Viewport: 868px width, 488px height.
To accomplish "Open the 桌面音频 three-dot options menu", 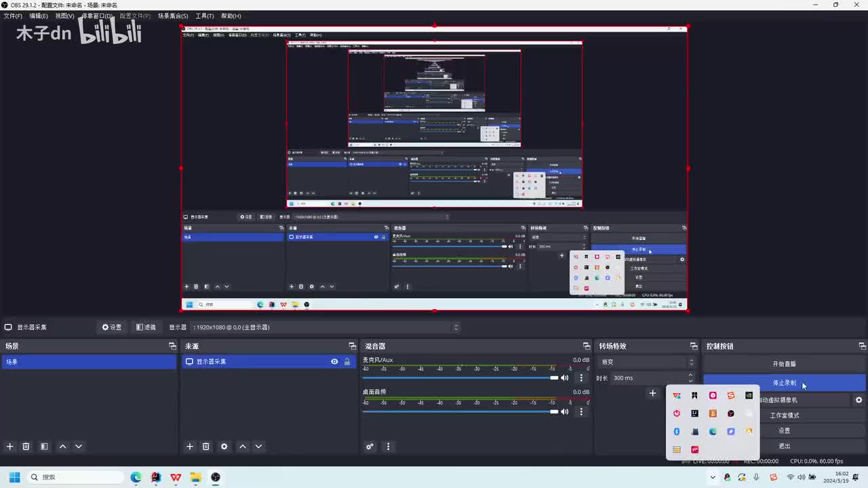I will point(581,411).
